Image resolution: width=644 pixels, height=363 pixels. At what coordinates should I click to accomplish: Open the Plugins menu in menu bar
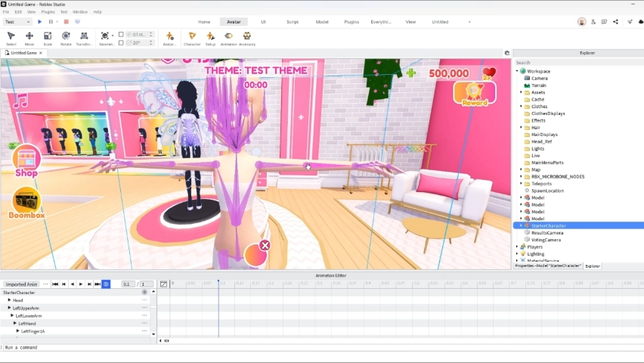pos(48,12)
